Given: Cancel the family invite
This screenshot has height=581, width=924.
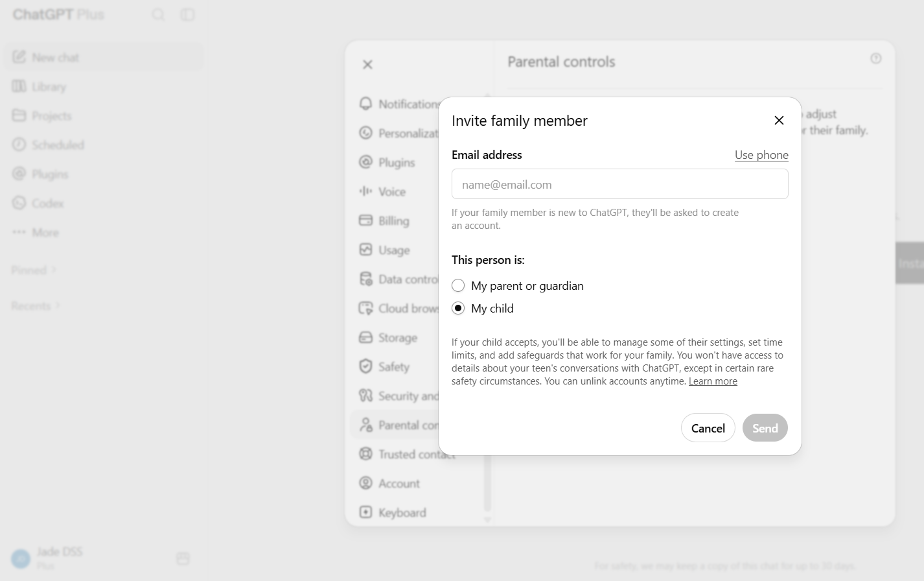Looking at the screenshot, I should [708, 428].
